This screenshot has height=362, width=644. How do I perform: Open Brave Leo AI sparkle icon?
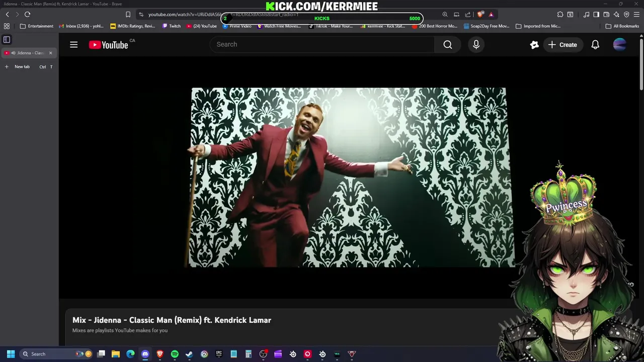click(x=616, y=15)
